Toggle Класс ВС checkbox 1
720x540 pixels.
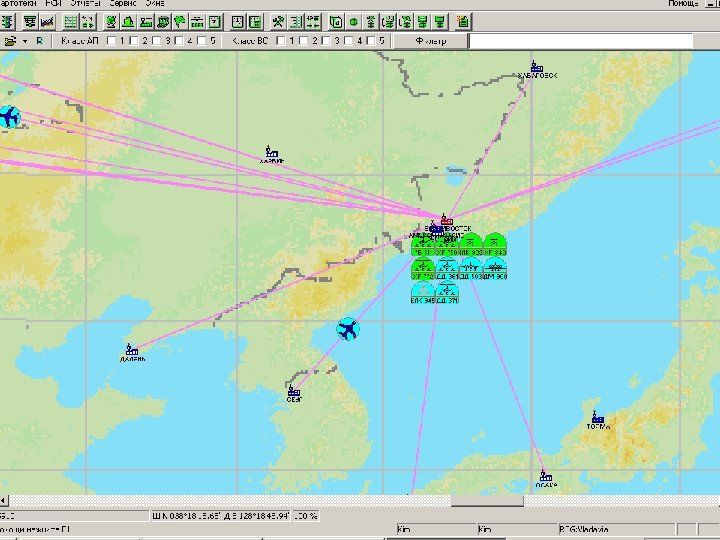[281, 41]
